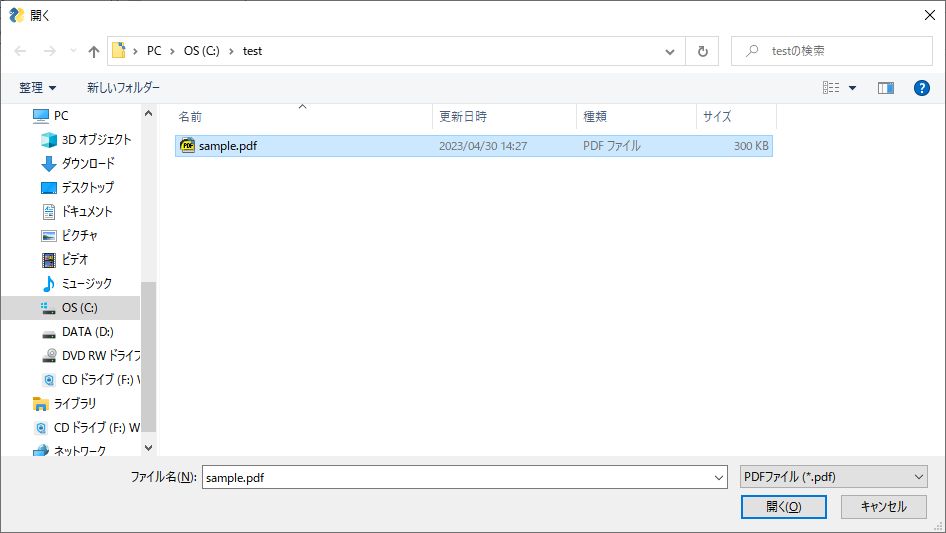Click the sidebar vertical scrollbar thumb
Image resolution: width=946 pixels, height=533 pixels.
148,357
